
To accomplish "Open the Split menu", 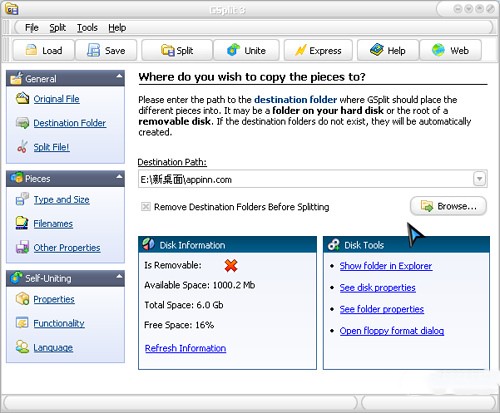I will pyautogui.click(x=57, y=28).
